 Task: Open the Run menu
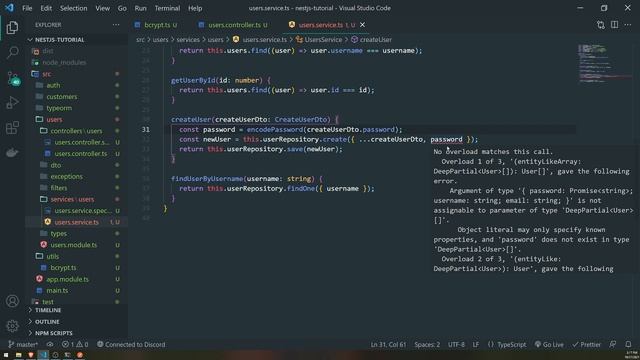point(140,8)
